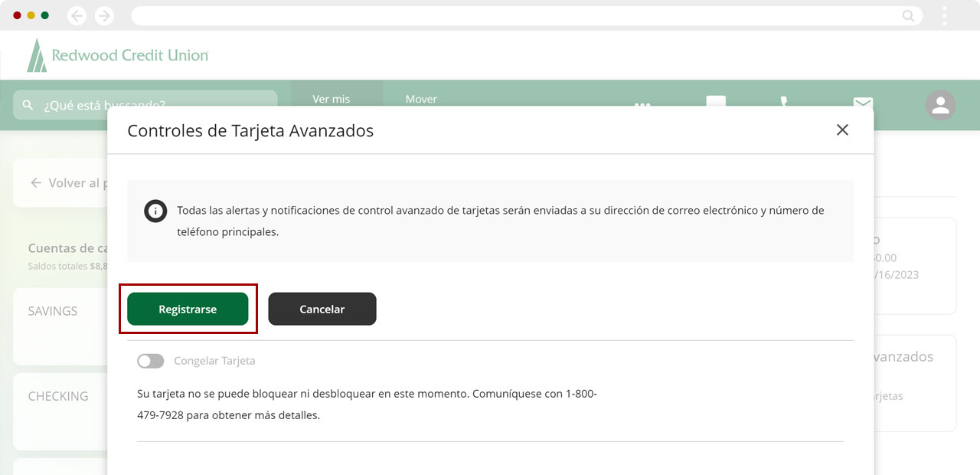The width and height of the screenshot is (980, 475).
Task: Click the address bar magnifier icon
Action: click(909, 15)
